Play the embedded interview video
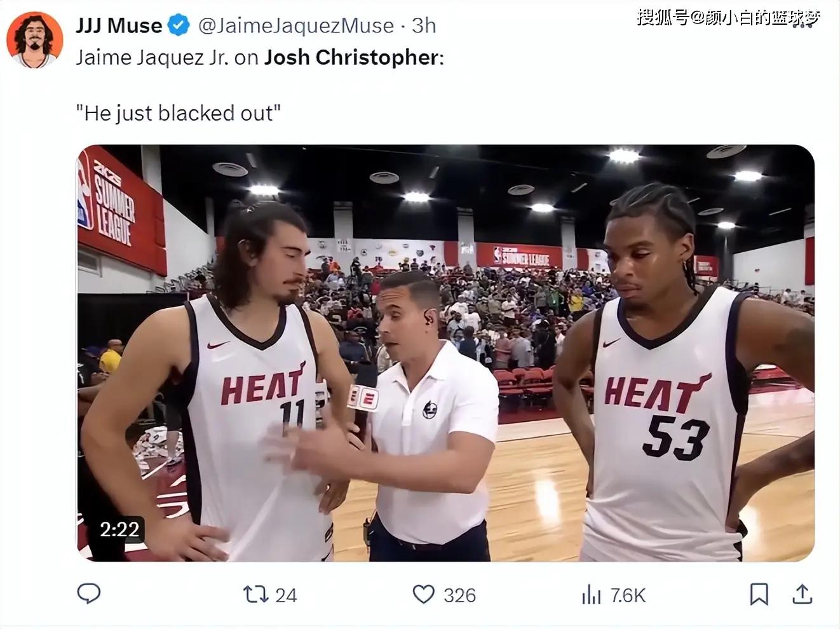This screenshot has height=629, width=840. 445,353
